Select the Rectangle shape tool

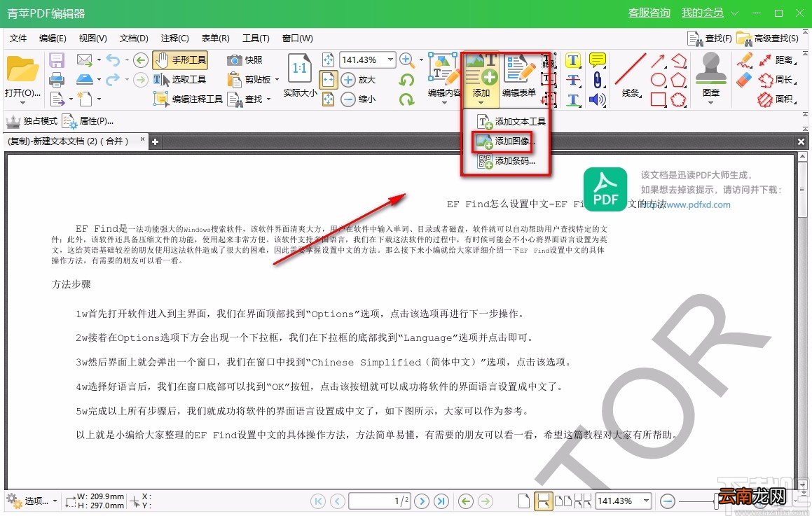pos(658,99)
